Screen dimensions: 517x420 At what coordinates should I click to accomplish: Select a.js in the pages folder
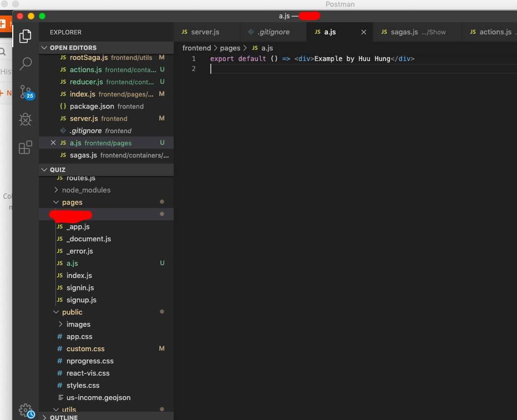106,264
